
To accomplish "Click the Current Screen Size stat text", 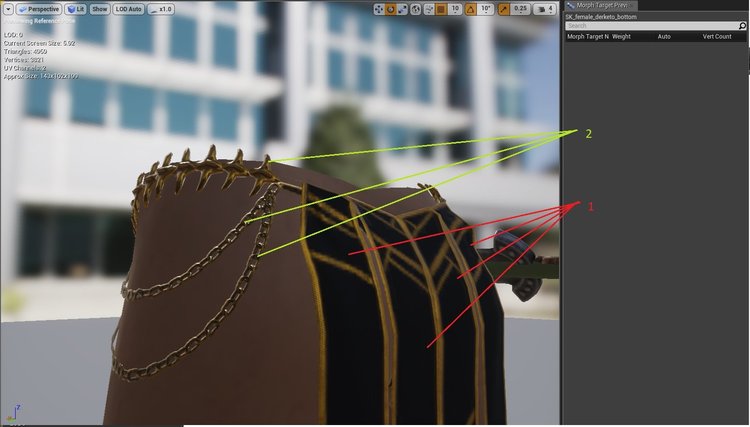I will tap(39, 44).
